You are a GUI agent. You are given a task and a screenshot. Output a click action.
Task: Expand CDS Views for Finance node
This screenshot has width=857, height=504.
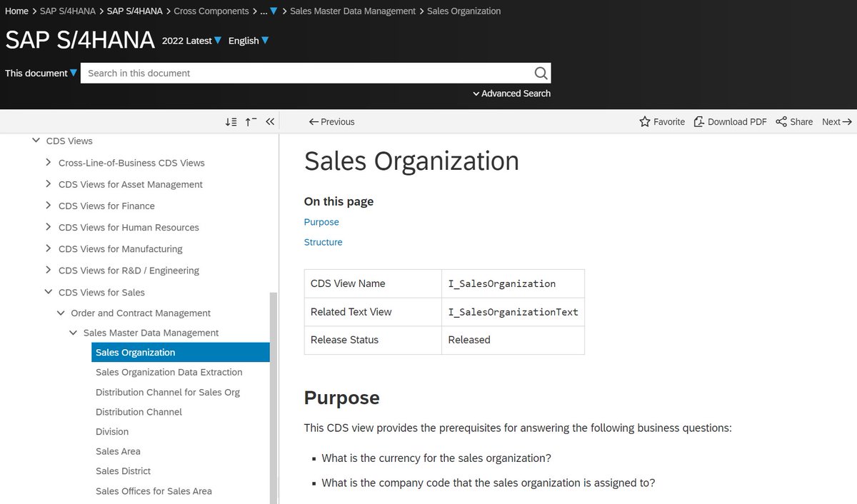[x=49, y=206]
